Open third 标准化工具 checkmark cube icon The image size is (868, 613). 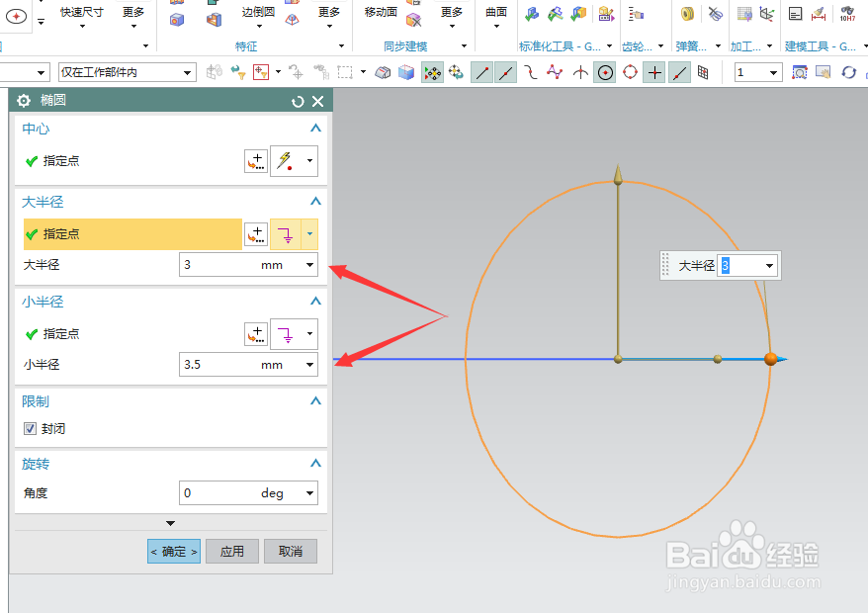coord(579,15)
